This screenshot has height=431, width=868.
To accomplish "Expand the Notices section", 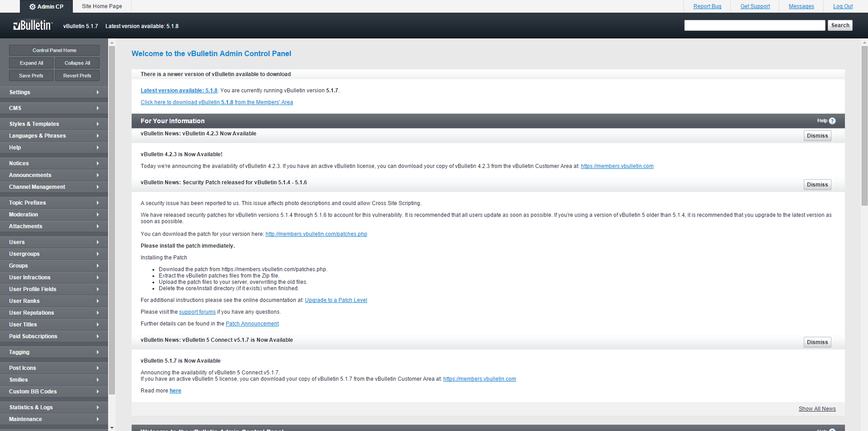I will coord(54,163).
